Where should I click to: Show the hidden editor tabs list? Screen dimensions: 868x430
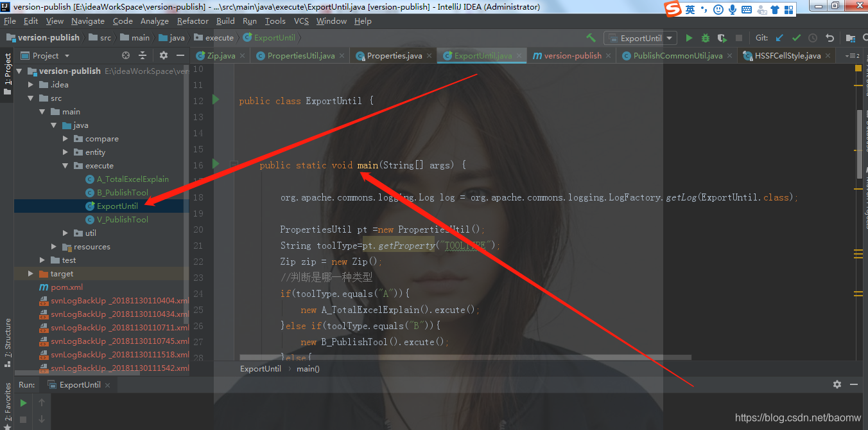[853, 56]
